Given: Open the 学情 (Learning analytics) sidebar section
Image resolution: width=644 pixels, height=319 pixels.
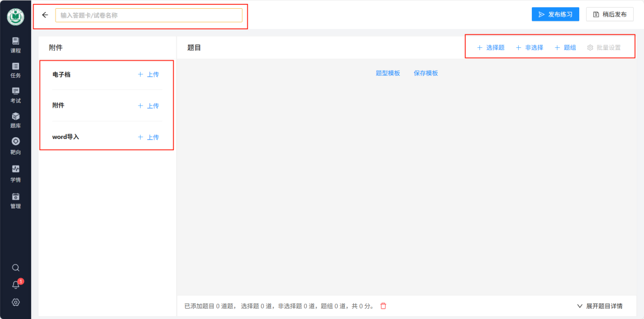Looking at the screenshot, I should click(x=16, y=174).
